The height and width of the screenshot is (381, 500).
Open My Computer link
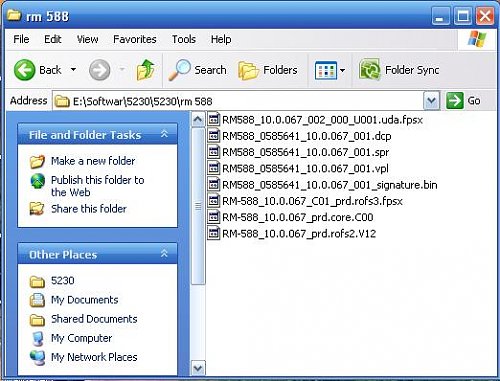coord(81,338)
